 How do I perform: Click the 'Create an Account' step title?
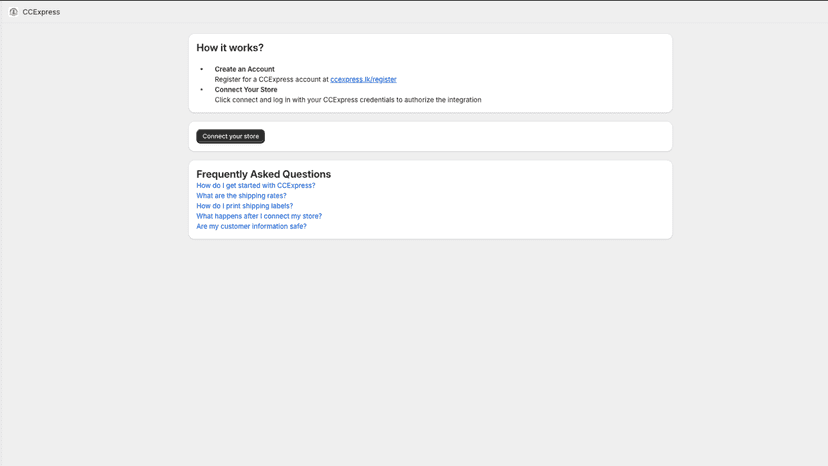[244, 69]
